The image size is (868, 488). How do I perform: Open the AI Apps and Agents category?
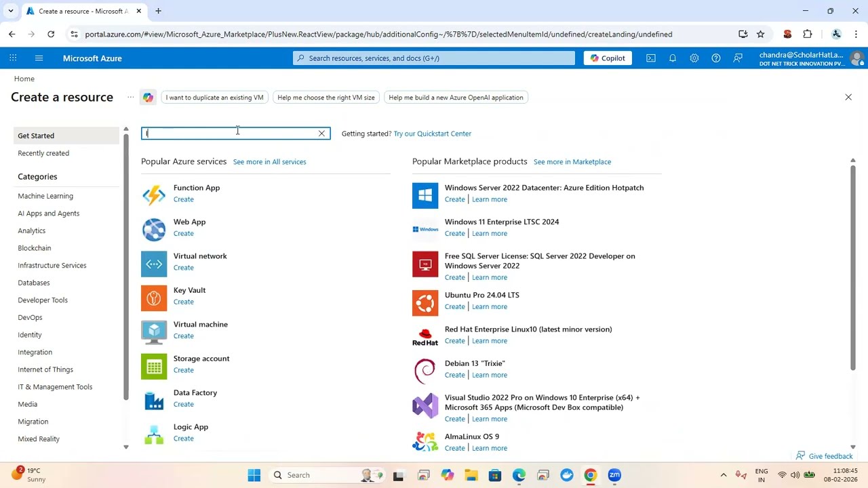(49, 213)
